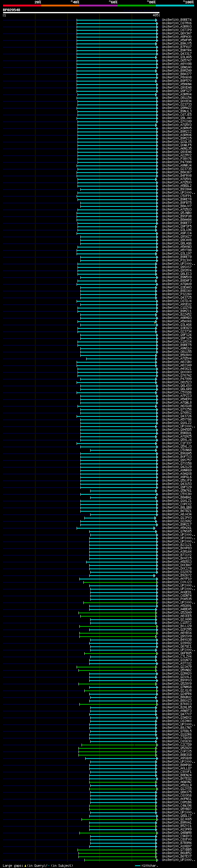Select hit label UniRef100_Q3LAG5
197x868 pixels.
click(x=177, y=57)
